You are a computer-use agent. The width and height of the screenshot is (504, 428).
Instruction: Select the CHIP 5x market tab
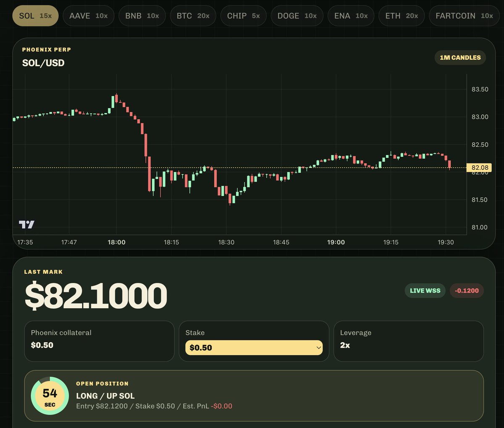tap(243, 16)
